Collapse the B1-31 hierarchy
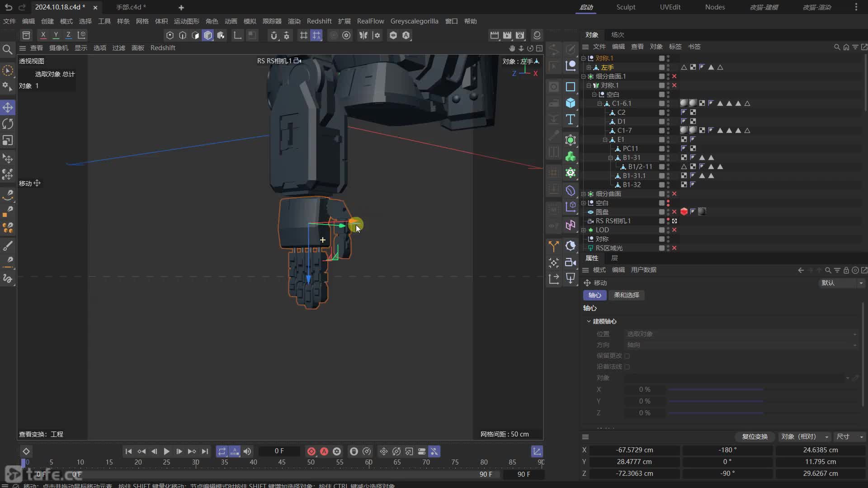Image resolution: width=868 pixels, height=488 pixels. click(611, 158)
